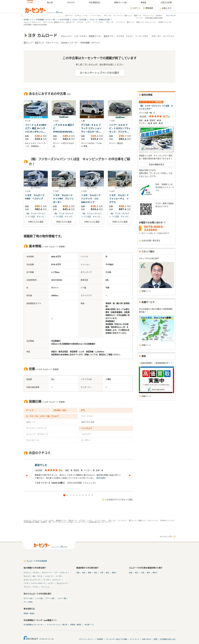Click the login arrow icon in header
This screenshot has height=644, width=199.
pyautogui.click(x=131, y=8)
